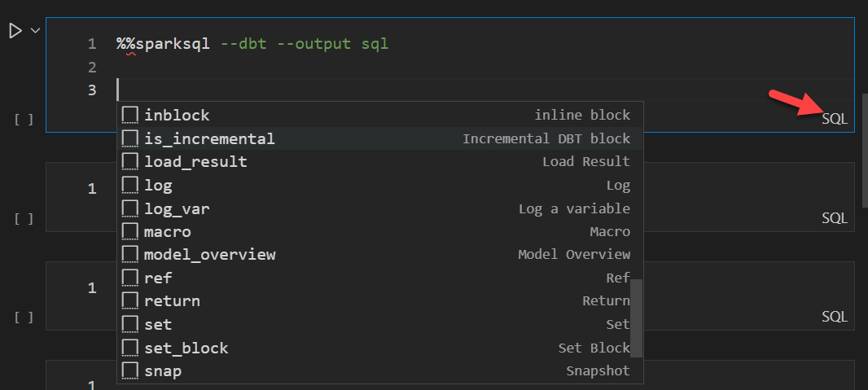This screenshot has height=390, width=868.
Task: Click the snippet icon beside is_incremental
Action: (129, 138)
